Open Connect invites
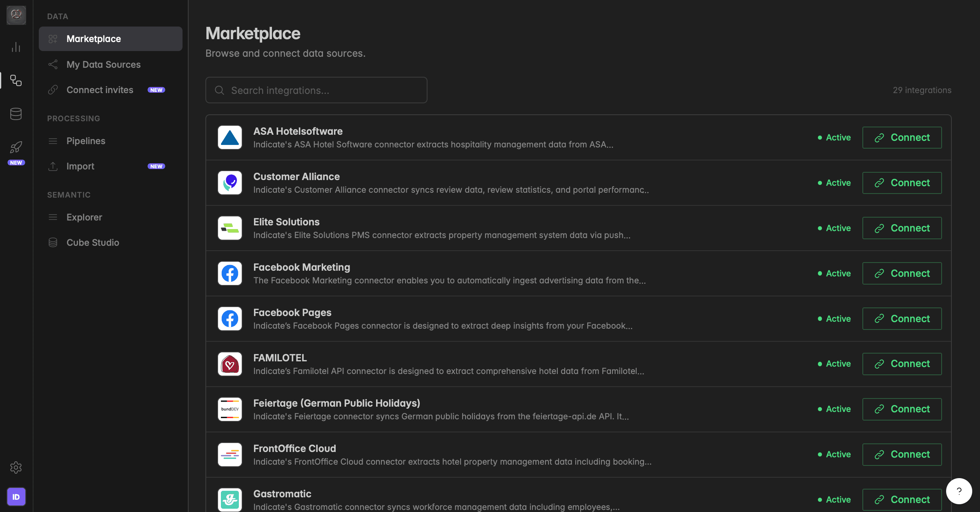The height and width of the screenshot is (512, 980). pos(111,90)
